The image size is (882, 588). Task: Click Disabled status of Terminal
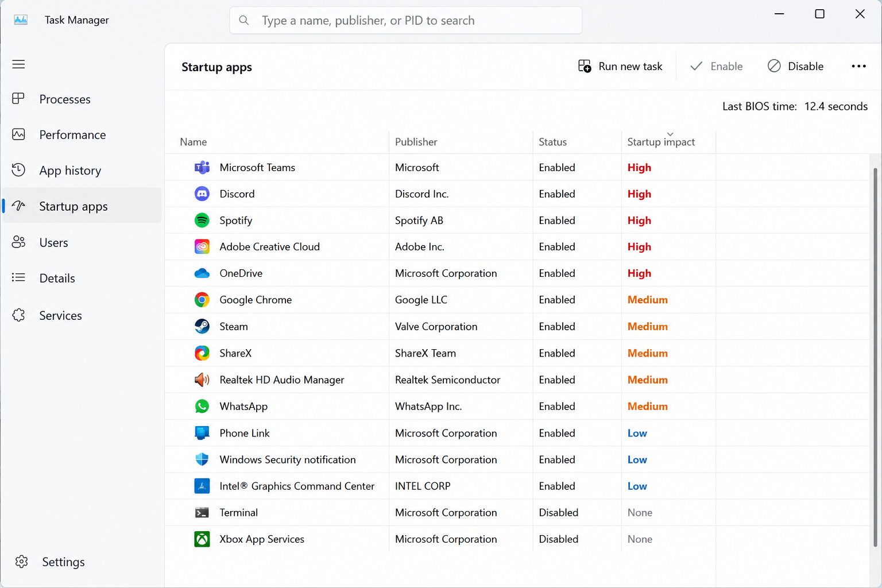point(558,513)
